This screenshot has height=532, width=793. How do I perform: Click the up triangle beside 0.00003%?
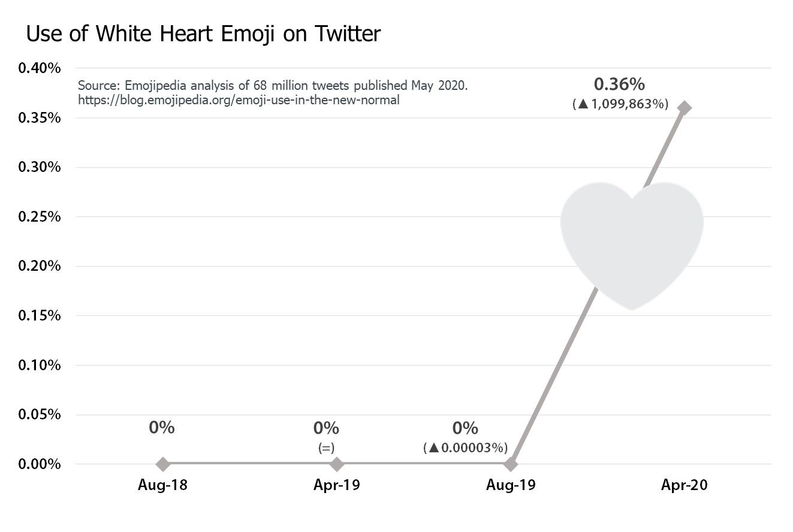(x=433, y=448)
